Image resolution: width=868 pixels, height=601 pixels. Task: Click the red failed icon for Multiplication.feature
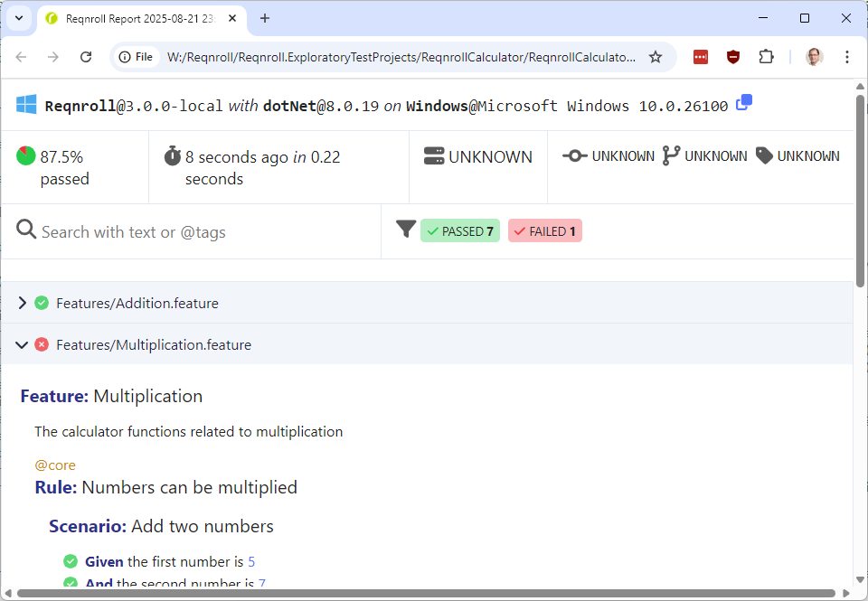(x=42, y=344)
